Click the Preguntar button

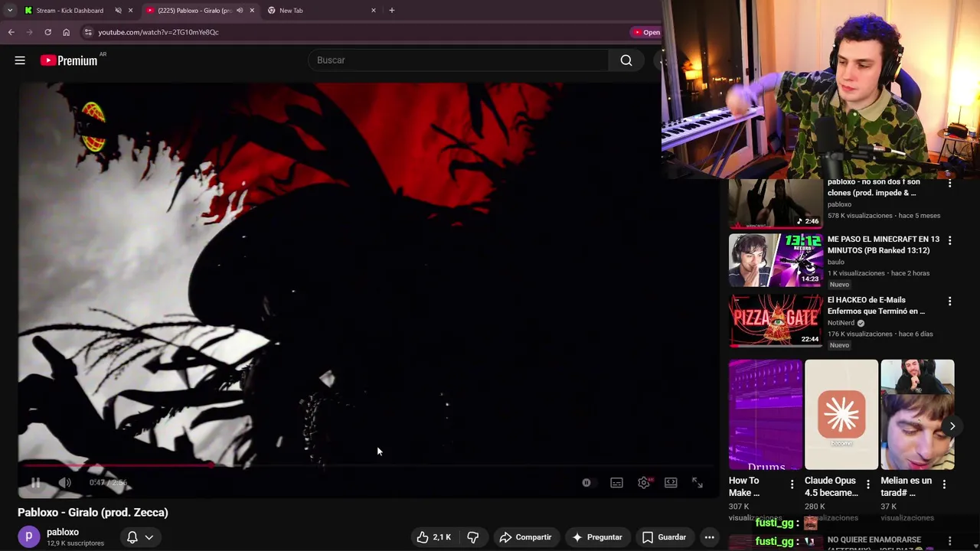tap(596, 537)
